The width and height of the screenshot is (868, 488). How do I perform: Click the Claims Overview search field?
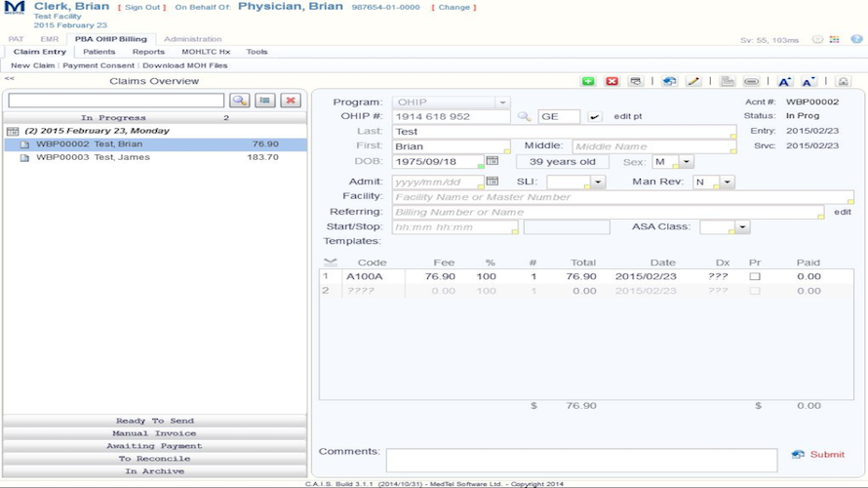pos(116,101)
